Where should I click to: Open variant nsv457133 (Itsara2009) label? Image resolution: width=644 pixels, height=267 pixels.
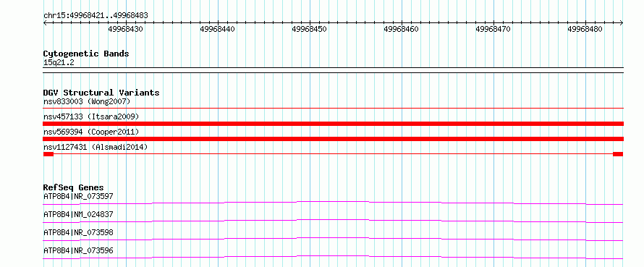tap(91, 116)
